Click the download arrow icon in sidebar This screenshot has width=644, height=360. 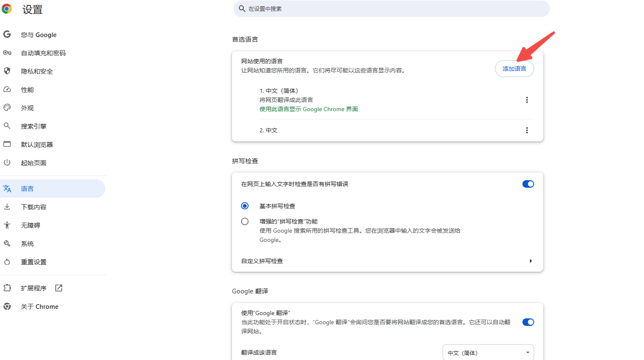click(7, 207)
